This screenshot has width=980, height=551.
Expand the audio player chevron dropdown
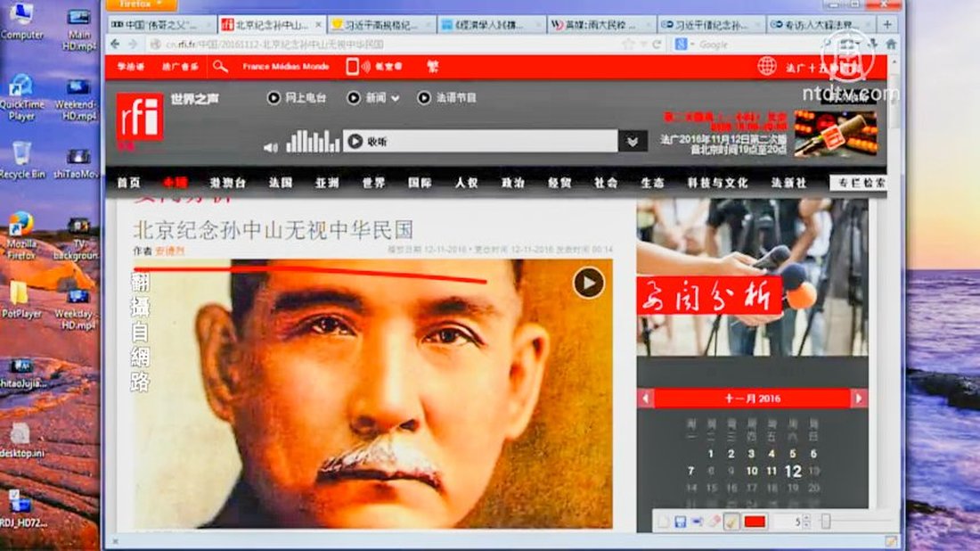633,141
